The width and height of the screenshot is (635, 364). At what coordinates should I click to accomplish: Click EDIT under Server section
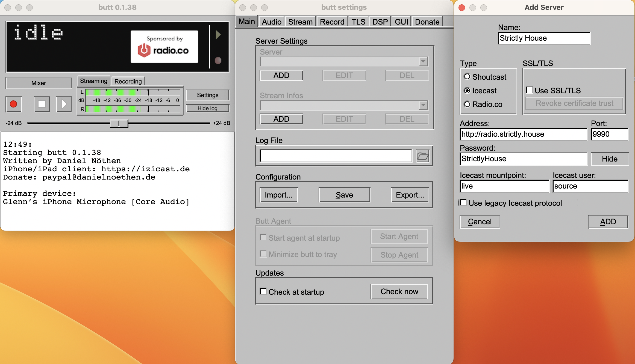[x=344, y=75]
